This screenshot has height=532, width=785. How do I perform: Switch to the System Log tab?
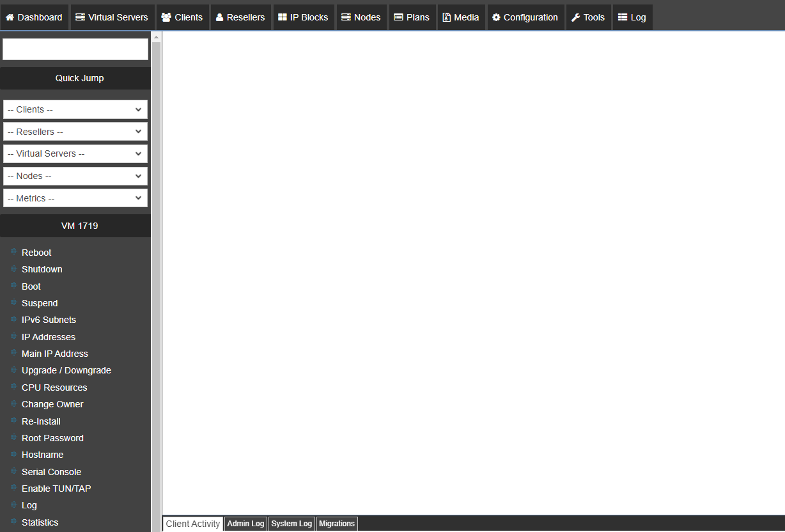291,524
